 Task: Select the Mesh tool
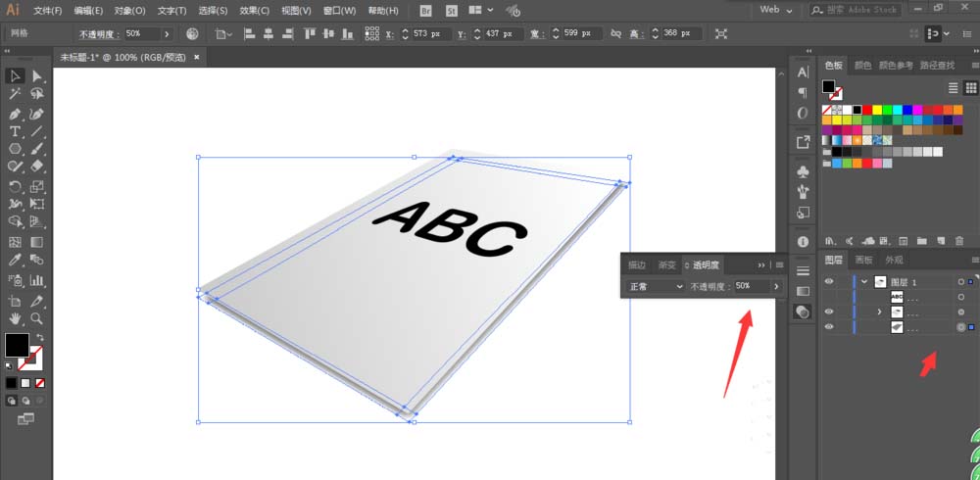click(x=16, y=242)
